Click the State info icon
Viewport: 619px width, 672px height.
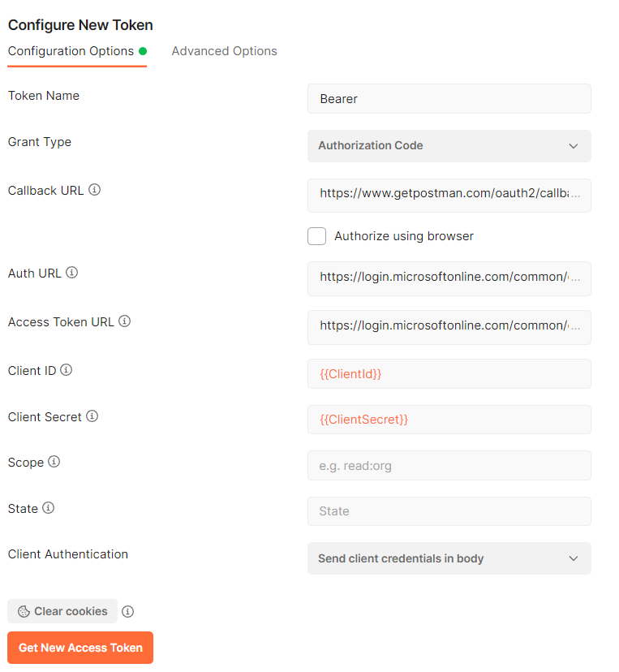[x=47, y=508]
